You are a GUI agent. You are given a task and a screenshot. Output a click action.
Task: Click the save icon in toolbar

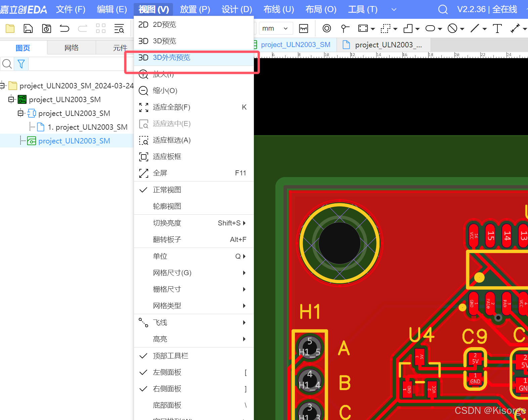[28, 29]
